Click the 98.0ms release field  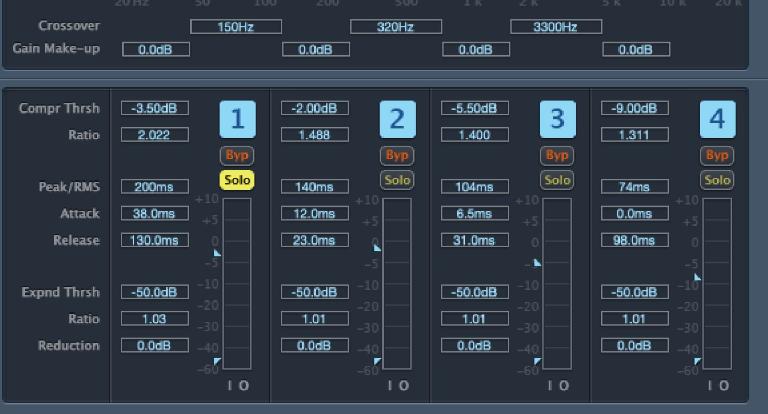635,240
